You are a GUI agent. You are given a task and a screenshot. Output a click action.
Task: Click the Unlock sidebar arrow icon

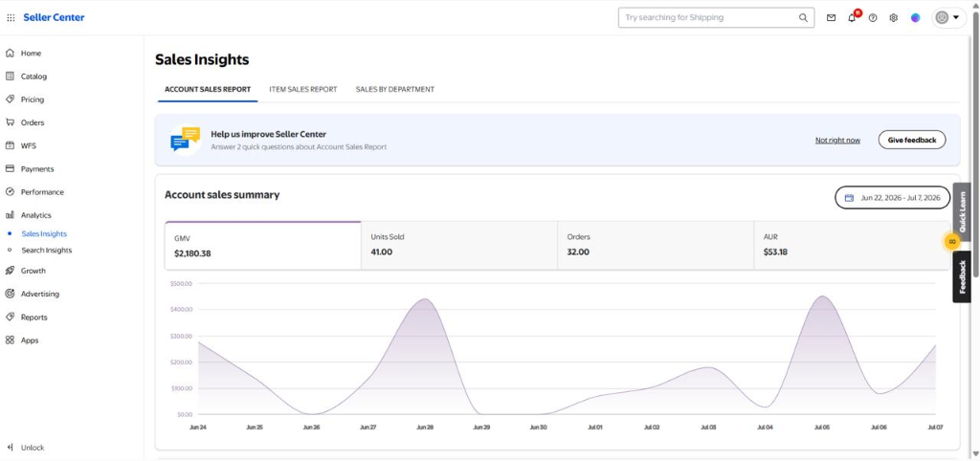coord(10,448)
